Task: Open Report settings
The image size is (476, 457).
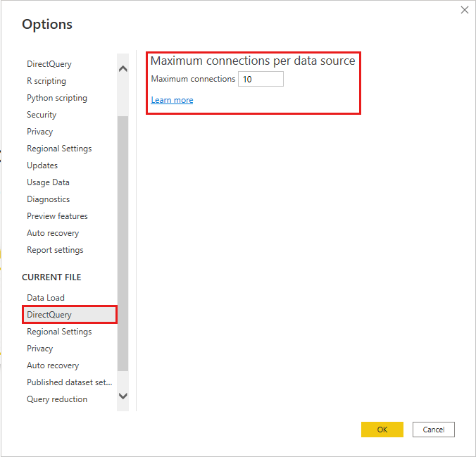Action: pos(55,250)
